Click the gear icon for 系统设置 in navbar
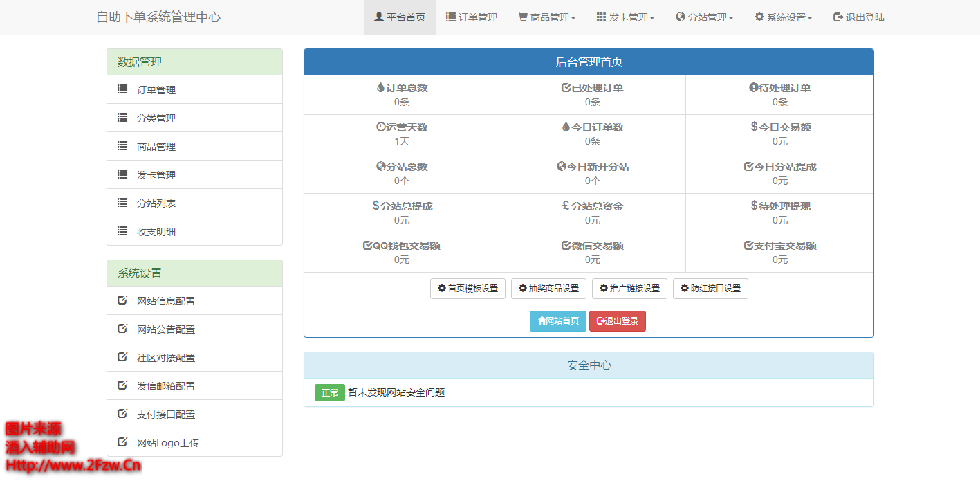 (x=759, y=17)
